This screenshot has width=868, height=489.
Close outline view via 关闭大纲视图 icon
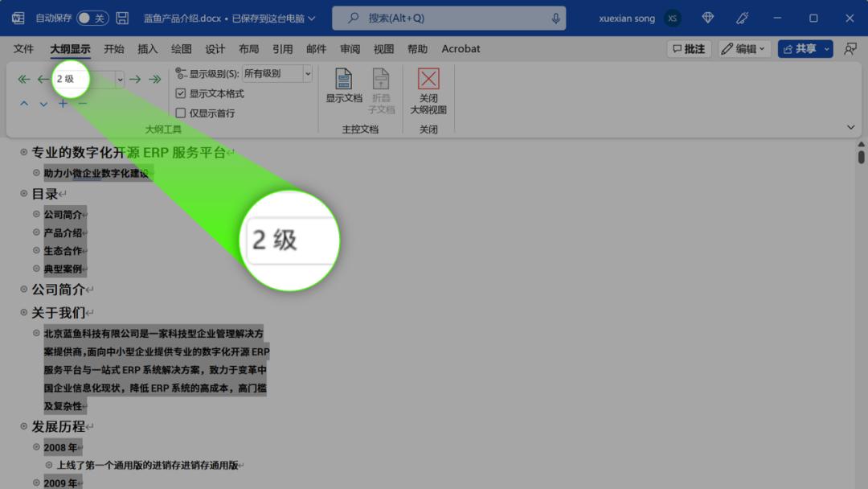pos(428,88)
